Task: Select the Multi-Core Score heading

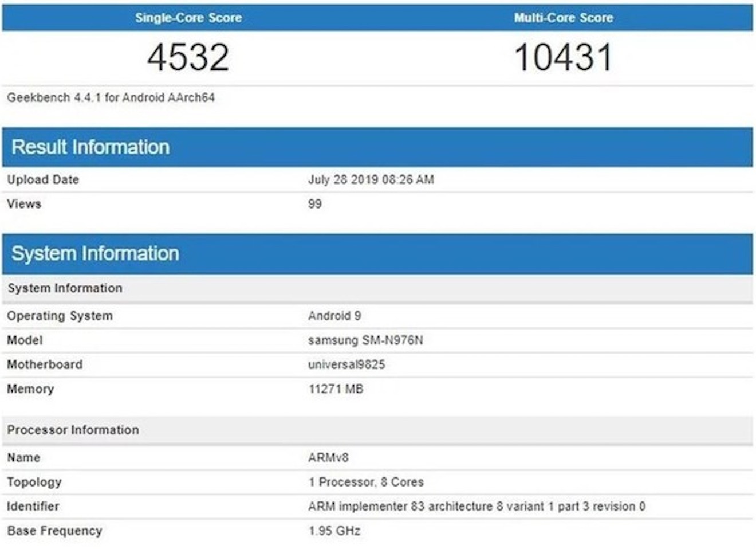Action: [x=564, y=18]
